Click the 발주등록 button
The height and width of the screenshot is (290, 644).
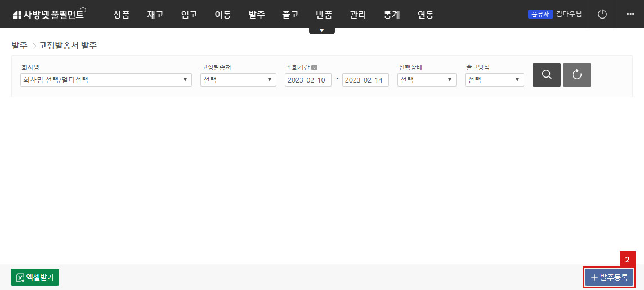(x=609, y=277)
